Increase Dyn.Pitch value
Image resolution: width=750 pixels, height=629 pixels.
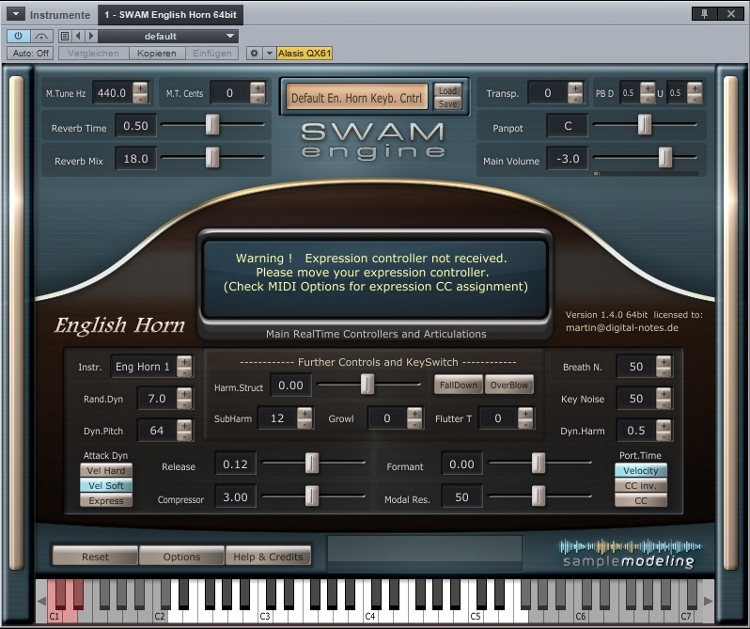pos(185,426)
